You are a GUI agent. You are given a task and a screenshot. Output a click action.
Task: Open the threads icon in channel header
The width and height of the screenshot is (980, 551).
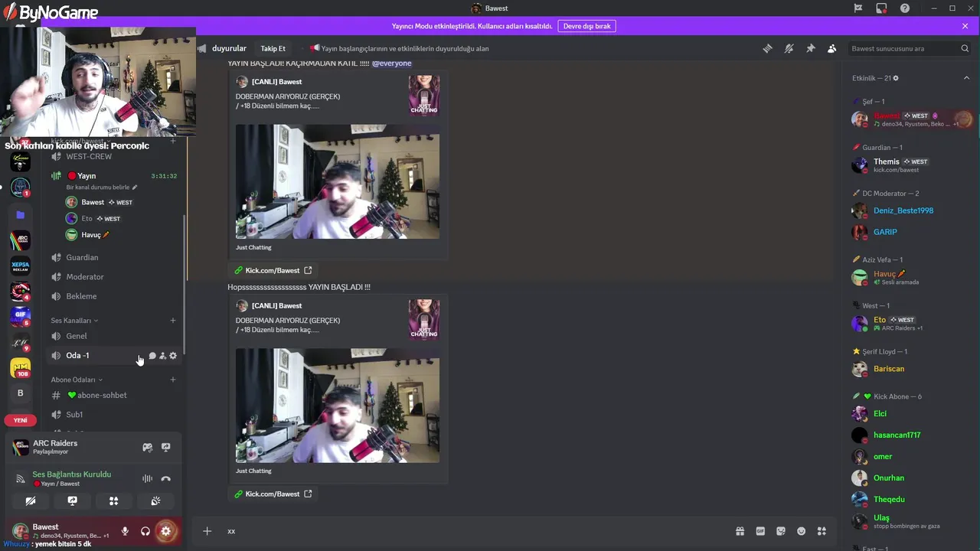(x=767, y=48)
